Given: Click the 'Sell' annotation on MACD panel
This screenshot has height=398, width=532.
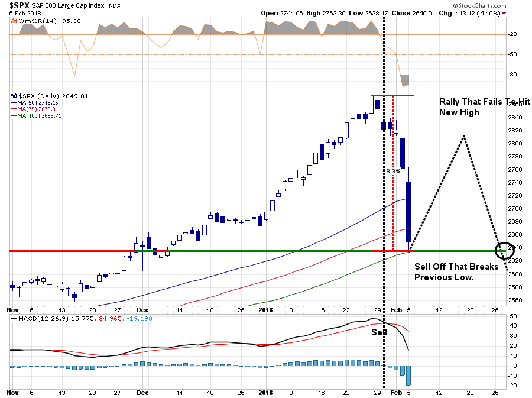Looking at the screenshot, I should click(379, 332).
